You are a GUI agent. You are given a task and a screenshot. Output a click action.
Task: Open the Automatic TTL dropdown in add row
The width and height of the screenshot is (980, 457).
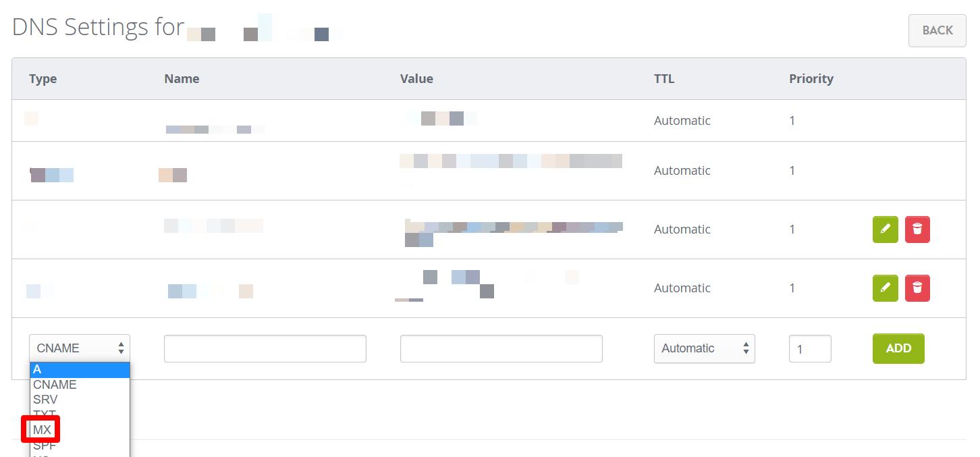tap(704, 348)
